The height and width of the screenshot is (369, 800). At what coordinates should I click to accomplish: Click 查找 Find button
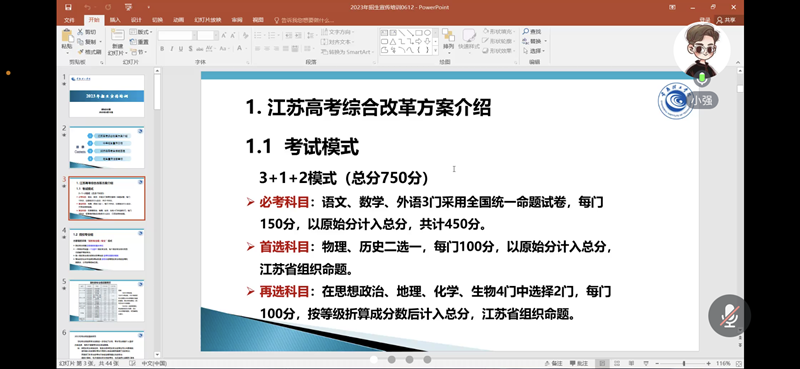click(x=532, y=32)
